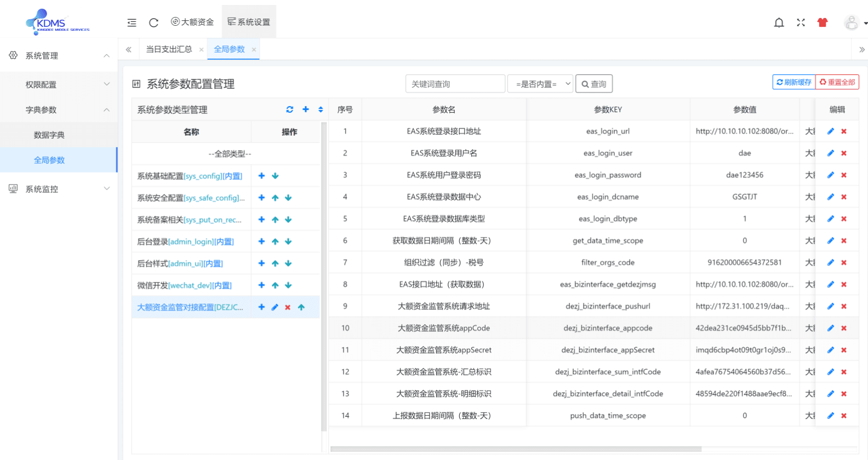Edit the eas_login_url parameter row
This screenshot has width=868, height=460.
(x=830, y=131)
